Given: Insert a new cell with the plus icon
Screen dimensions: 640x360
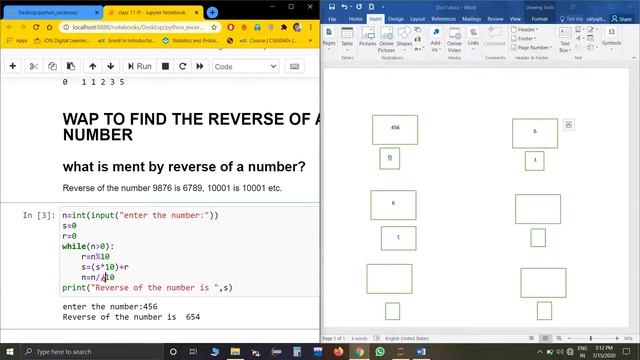Looking at the screenshot, I should tap(13, 66).
